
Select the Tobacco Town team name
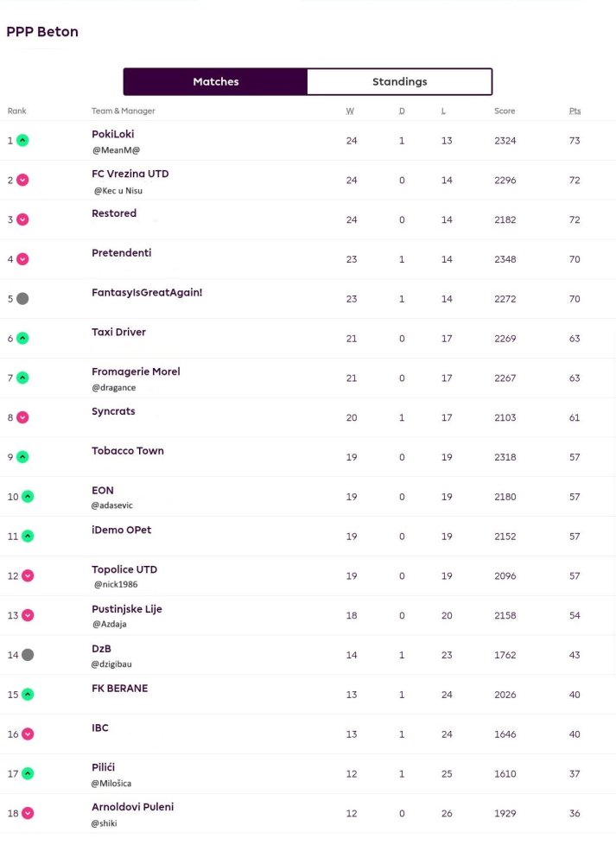click(x=128, y=451)
